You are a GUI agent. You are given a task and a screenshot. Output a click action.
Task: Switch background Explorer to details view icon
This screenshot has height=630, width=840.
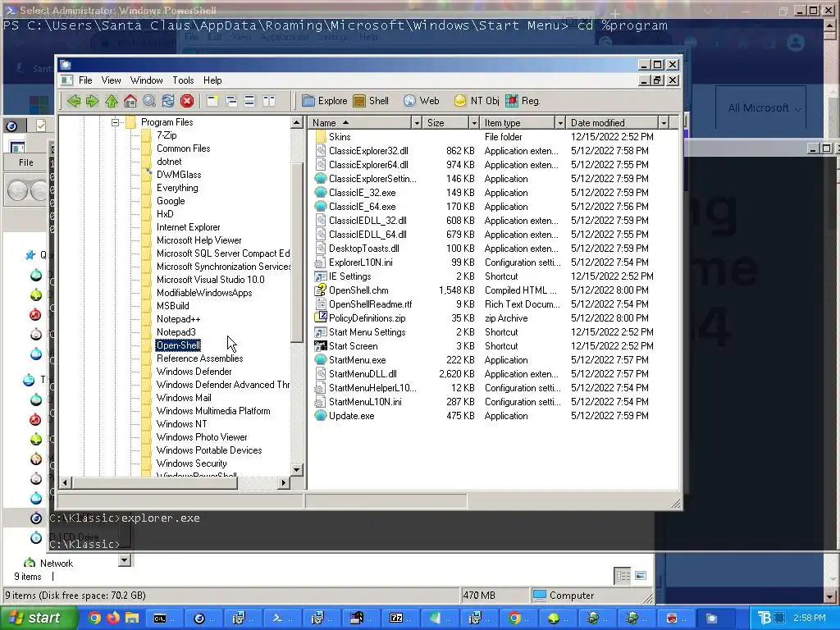coord(623,576)
